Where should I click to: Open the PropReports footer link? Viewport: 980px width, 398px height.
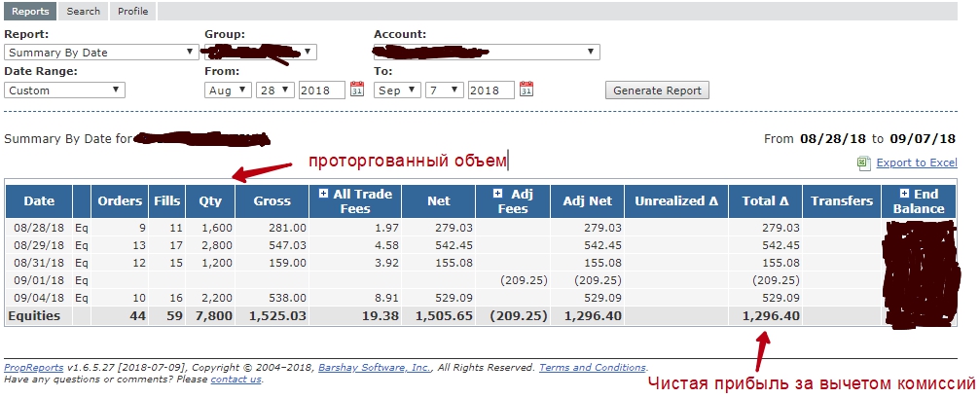34,368
